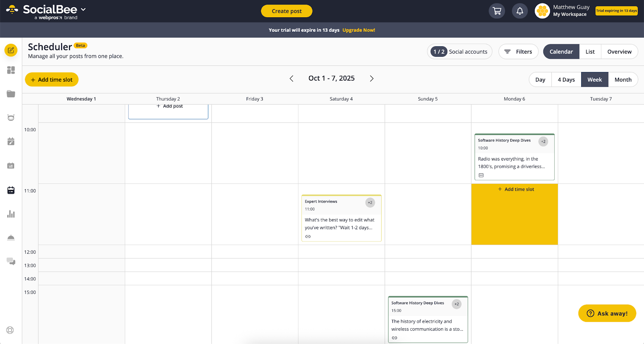Switch to Month view
Image resolution: width=644 pixels, height=344 pixels.
pyautogui.click(x=623, y=80)
